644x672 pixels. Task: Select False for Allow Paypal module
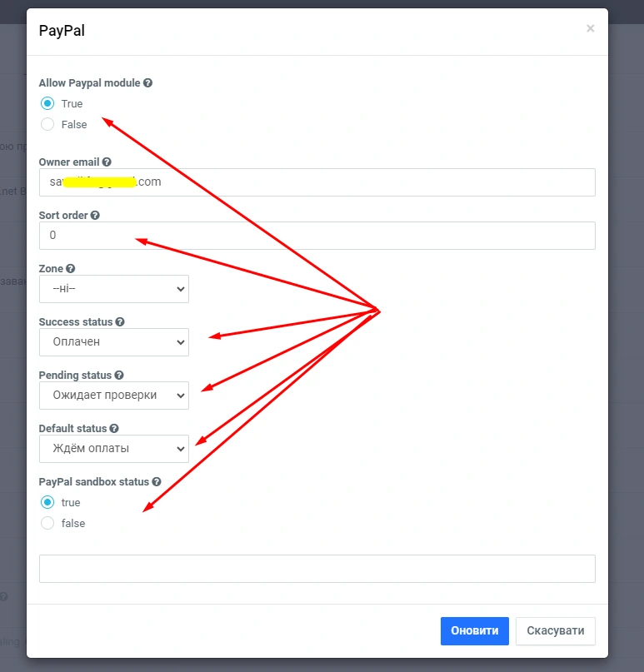pos(47,125)
